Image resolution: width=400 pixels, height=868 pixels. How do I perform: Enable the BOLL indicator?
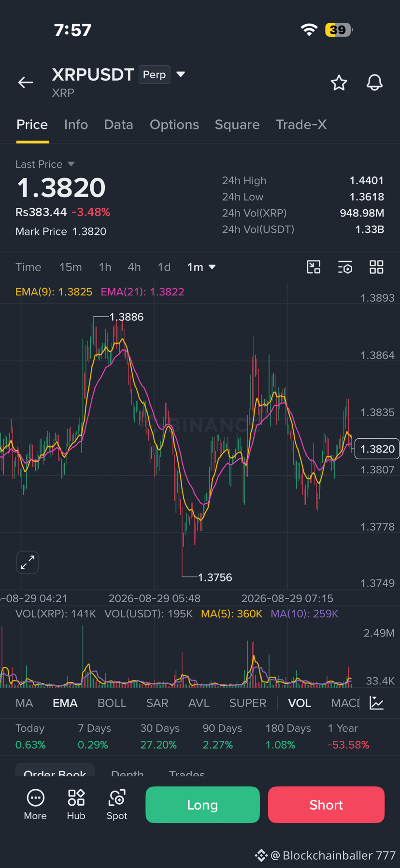click(112, 703)
